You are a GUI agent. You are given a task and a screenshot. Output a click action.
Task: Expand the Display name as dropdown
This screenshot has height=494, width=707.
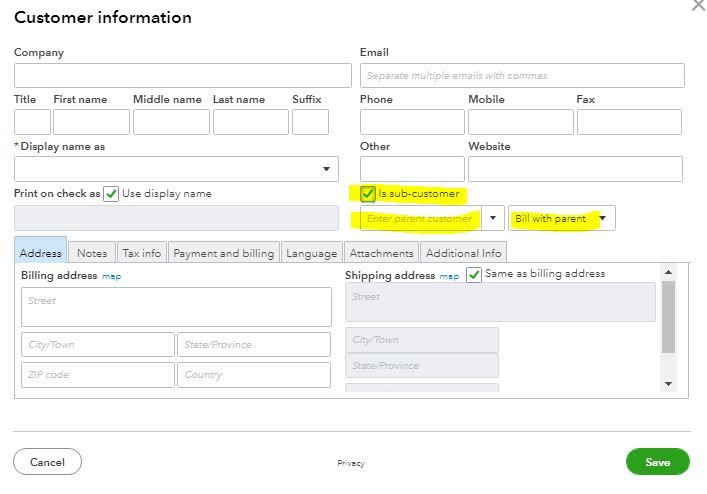(x=327, y=169)
